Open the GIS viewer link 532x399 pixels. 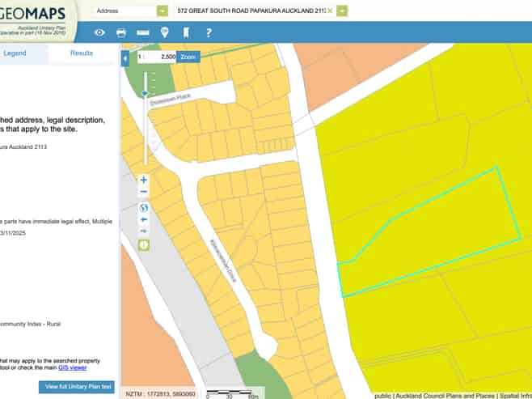point(78,367)
